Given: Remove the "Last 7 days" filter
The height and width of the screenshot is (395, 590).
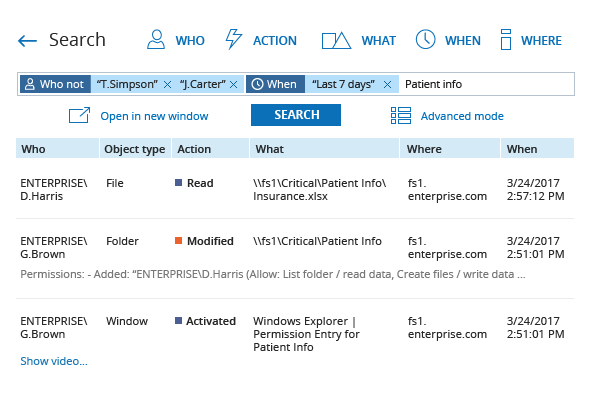Looking at the screenshot, I should tap(387, 85).
